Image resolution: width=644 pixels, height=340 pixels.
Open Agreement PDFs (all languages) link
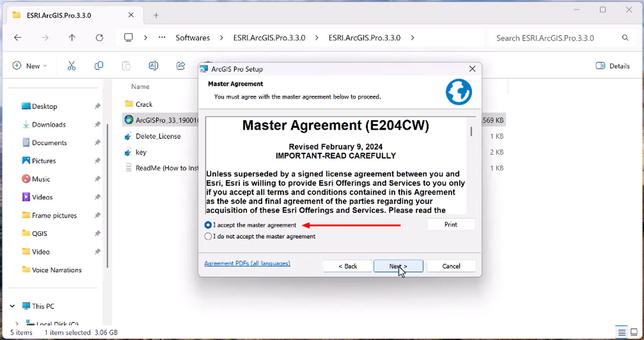pos(247,263)
